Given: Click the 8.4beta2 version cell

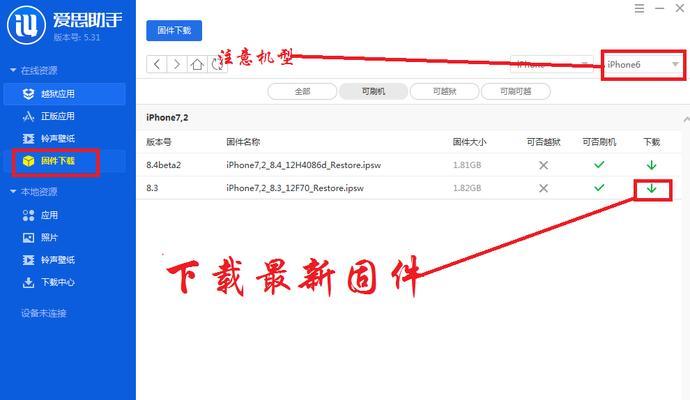Looking at the screenshot, I should pyautogui.click(x=164, y=165).
